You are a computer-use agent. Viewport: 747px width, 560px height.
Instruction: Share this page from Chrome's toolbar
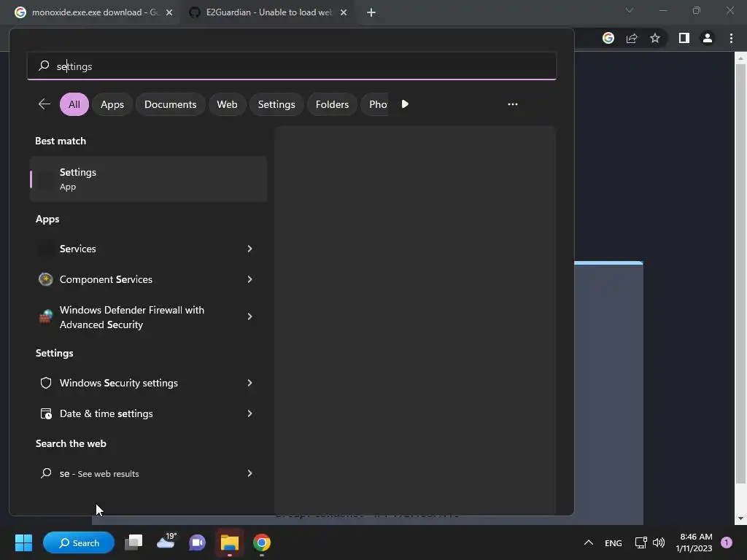[632, 38]
